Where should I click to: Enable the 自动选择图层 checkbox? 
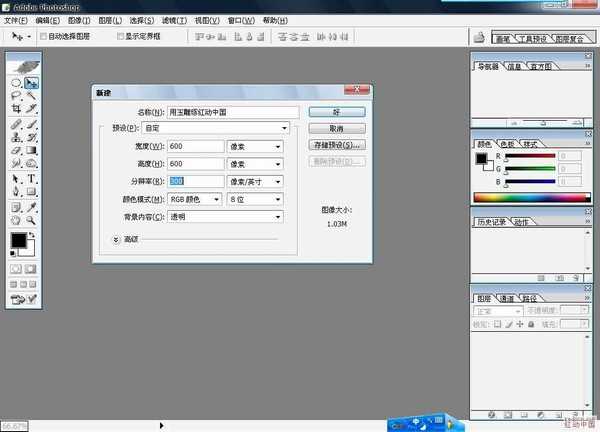click(x=41, y=35)
